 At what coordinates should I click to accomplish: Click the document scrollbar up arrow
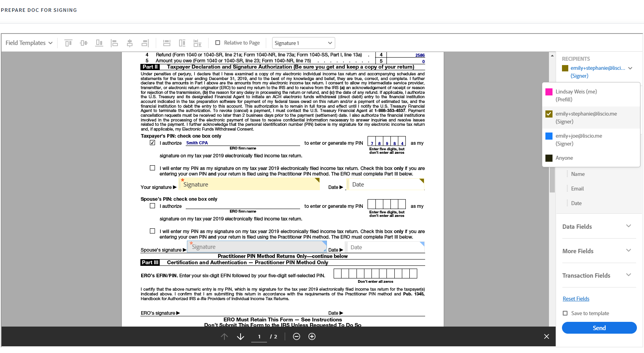point(552,56)
